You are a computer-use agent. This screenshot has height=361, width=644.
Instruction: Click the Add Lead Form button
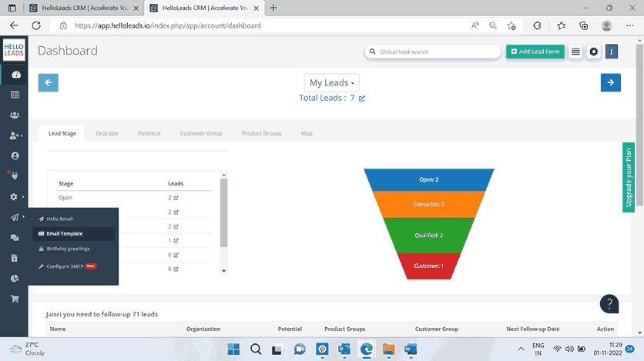click(x=535, y=52)
